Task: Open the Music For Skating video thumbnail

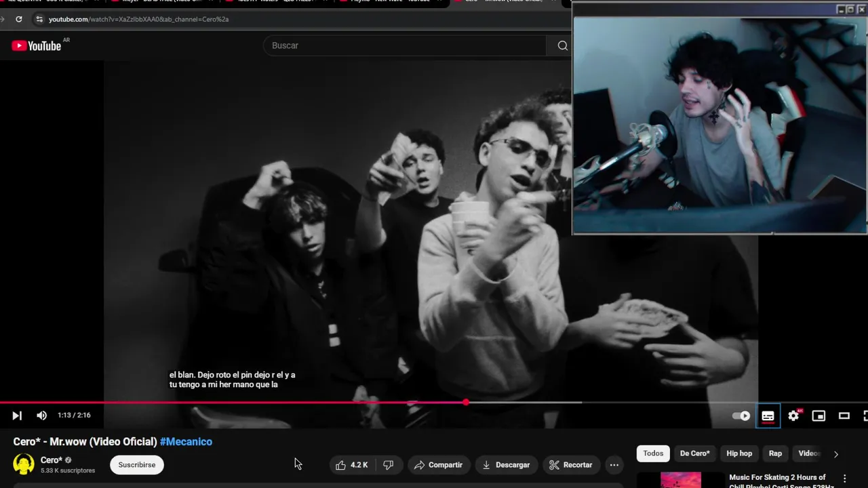Action: 681,480
